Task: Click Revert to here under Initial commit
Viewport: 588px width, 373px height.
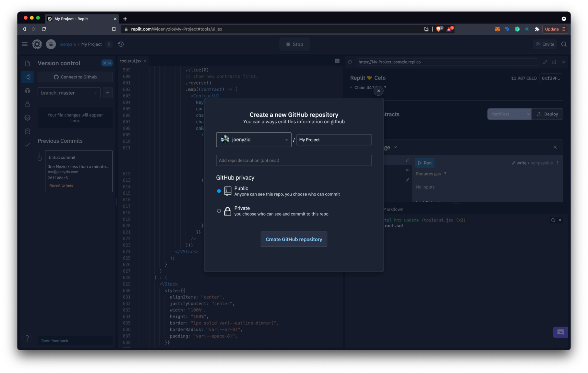Action: 61,185
